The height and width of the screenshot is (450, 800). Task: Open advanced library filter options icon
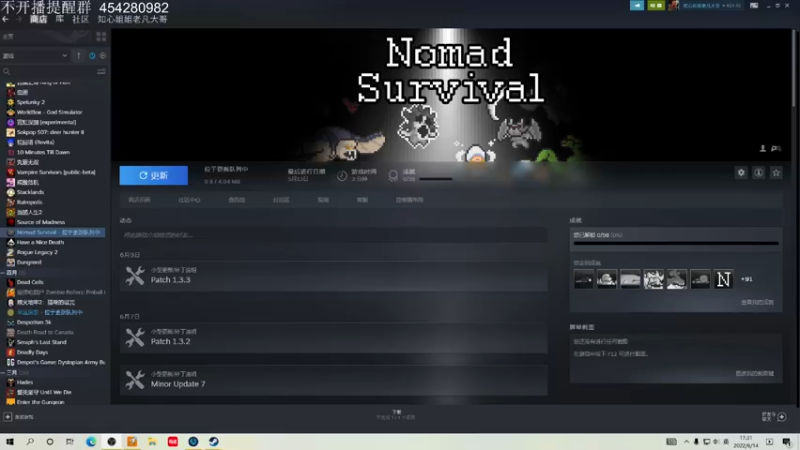tap(101, 72)
